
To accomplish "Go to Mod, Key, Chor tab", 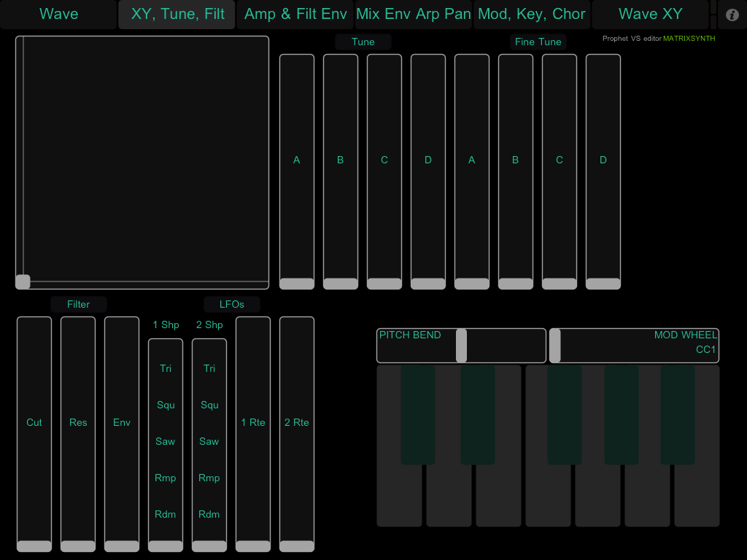I will (532, 15).
